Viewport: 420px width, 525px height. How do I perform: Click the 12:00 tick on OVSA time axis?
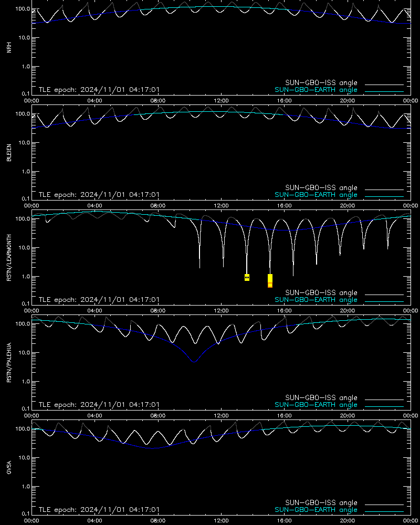221,521
